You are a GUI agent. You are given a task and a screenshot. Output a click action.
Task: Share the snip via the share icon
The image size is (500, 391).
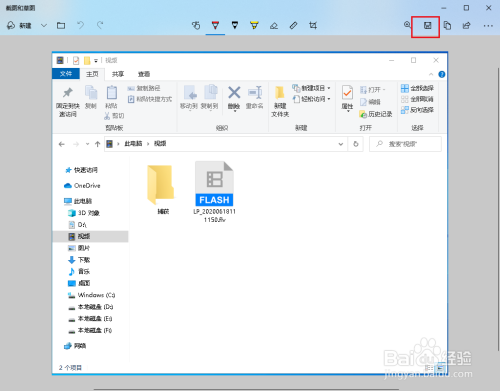[x=466, y=26]
